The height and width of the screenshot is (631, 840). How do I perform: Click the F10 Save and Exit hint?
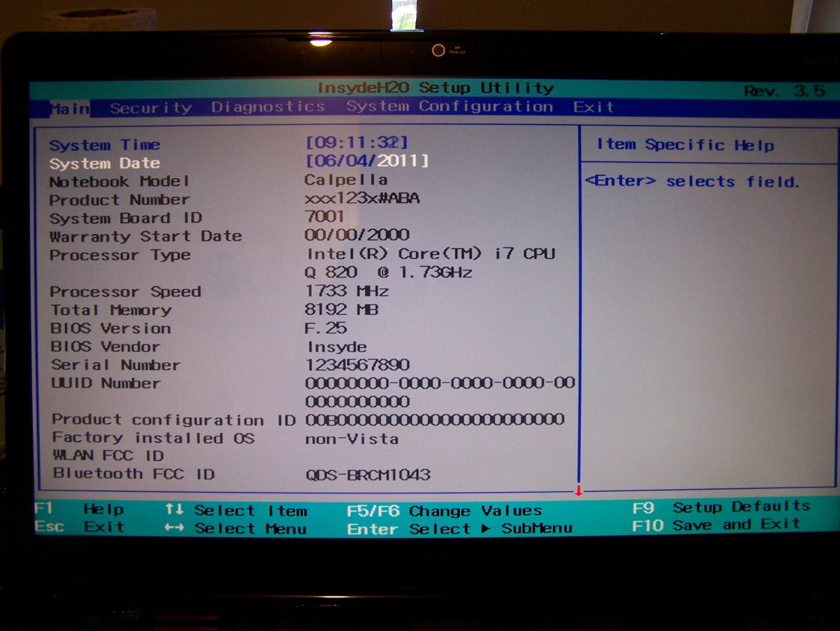716,525
